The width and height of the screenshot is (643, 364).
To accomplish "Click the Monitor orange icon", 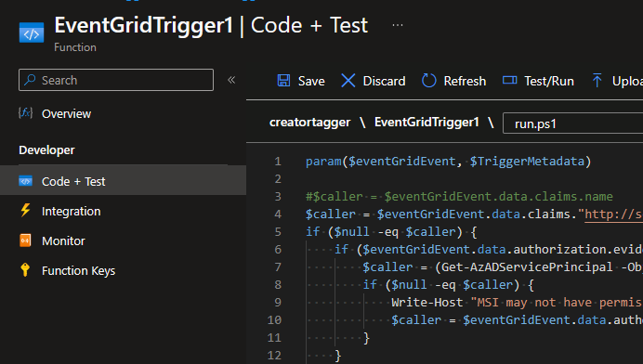I will coord(25,240).
